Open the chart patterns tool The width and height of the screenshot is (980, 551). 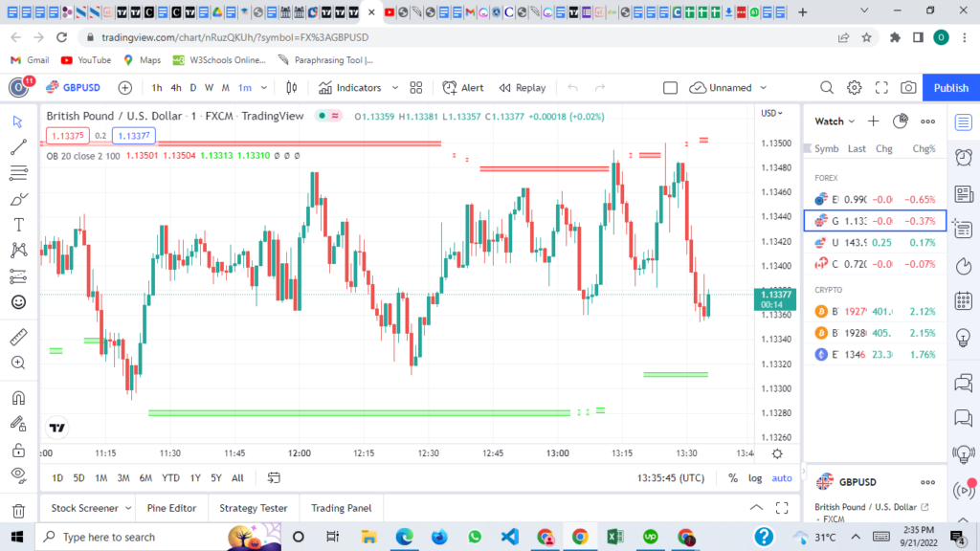pos(18,251)
